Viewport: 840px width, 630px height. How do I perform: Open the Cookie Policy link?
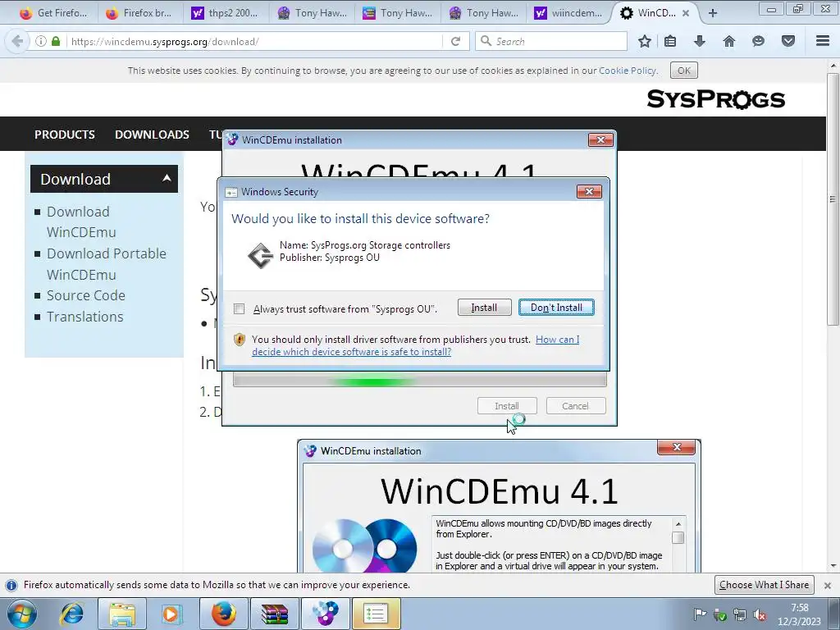coord(628,71)
